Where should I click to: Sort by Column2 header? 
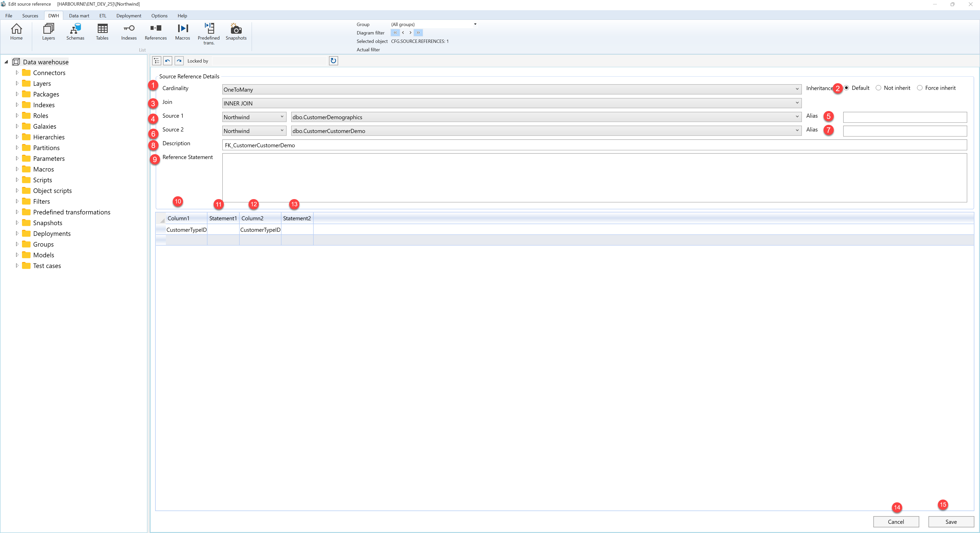[260, 218]
